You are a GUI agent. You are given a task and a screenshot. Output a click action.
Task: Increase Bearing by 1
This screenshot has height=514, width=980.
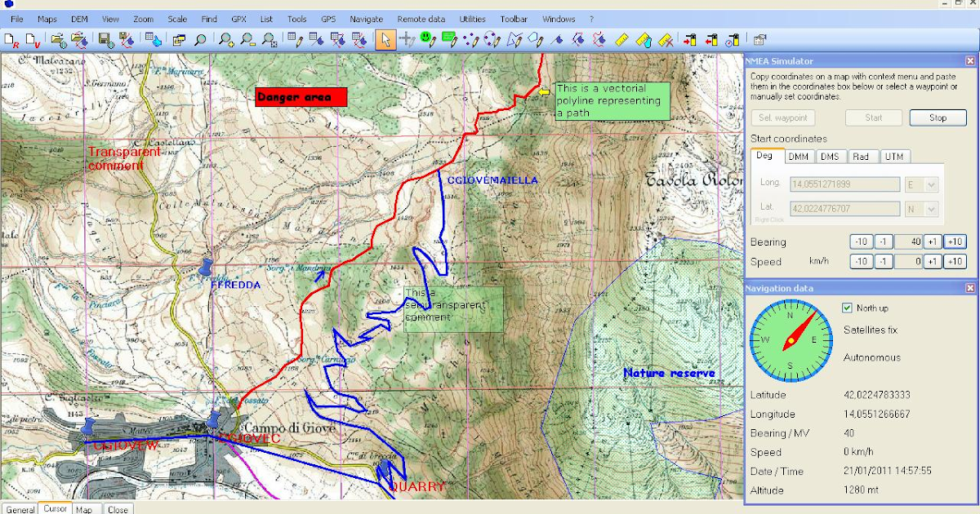tap(933, 241)
